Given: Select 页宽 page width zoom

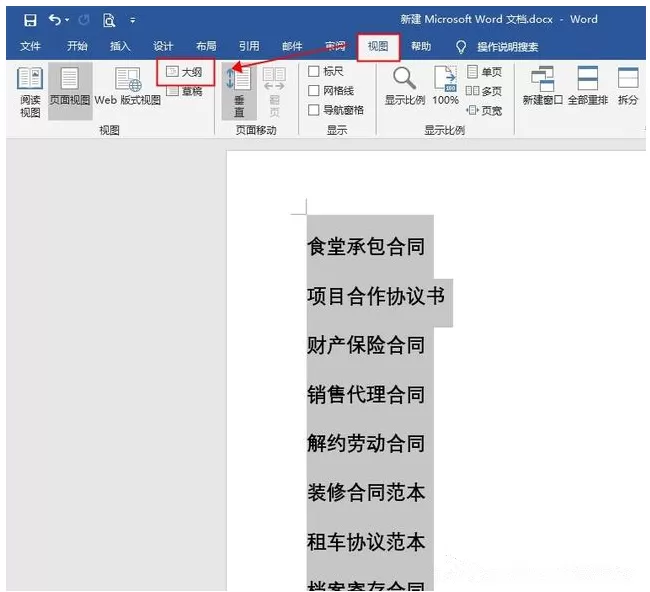Looking at the screenshot, I should coord(484,110).
